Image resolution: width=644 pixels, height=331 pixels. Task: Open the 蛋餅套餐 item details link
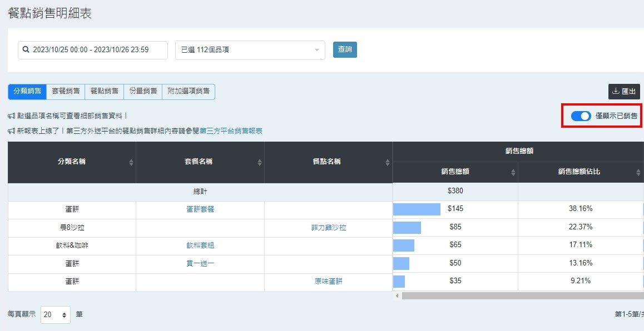tap(200, 209)
